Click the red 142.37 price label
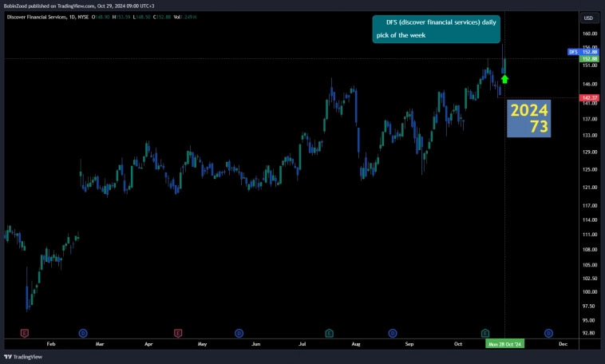The image size is (605, 364). 590,97
